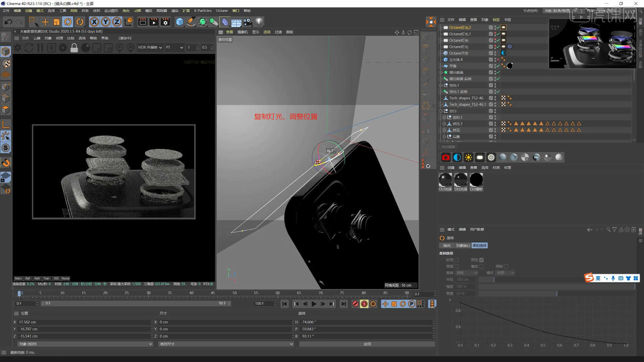Image resolution: width=644 pixels, height=362 pixels.
Task: Create an Octane daylight using the sun icon
Action: click(468, 157)
